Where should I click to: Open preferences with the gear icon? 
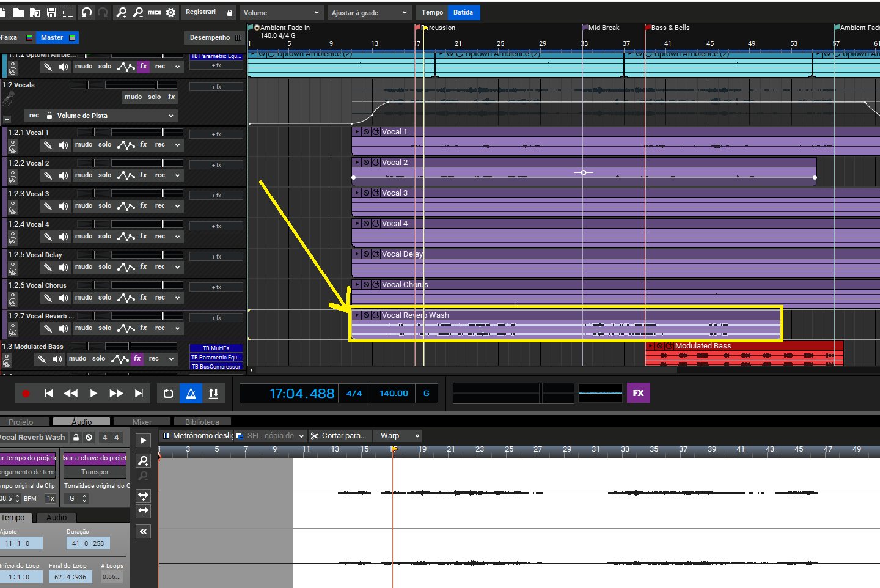[171, 12]
